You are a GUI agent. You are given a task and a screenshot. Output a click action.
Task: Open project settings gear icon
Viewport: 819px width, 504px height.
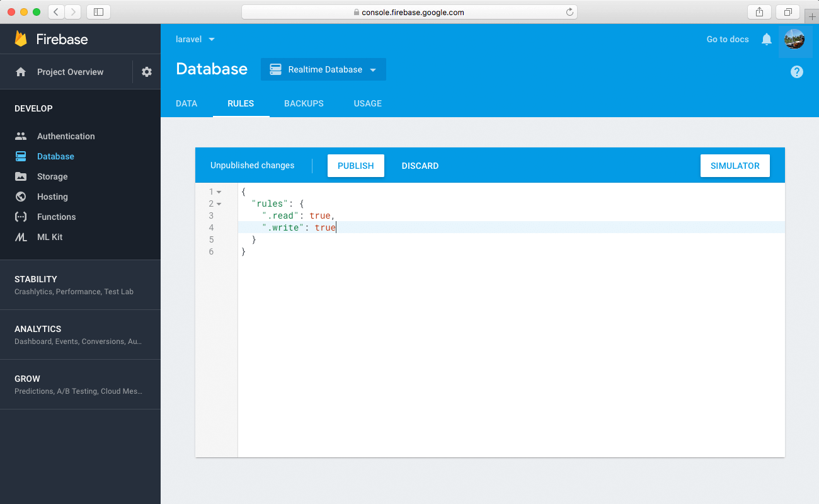147,72
